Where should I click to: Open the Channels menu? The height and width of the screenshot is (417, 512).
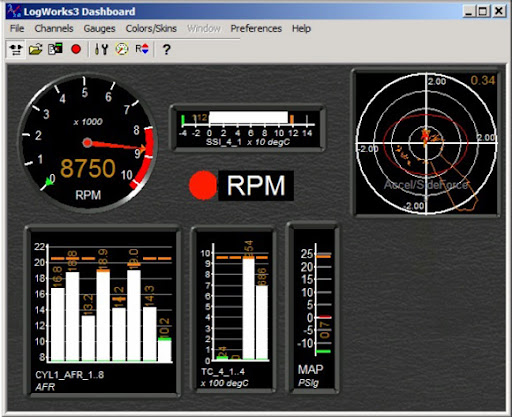click(54, 29)
